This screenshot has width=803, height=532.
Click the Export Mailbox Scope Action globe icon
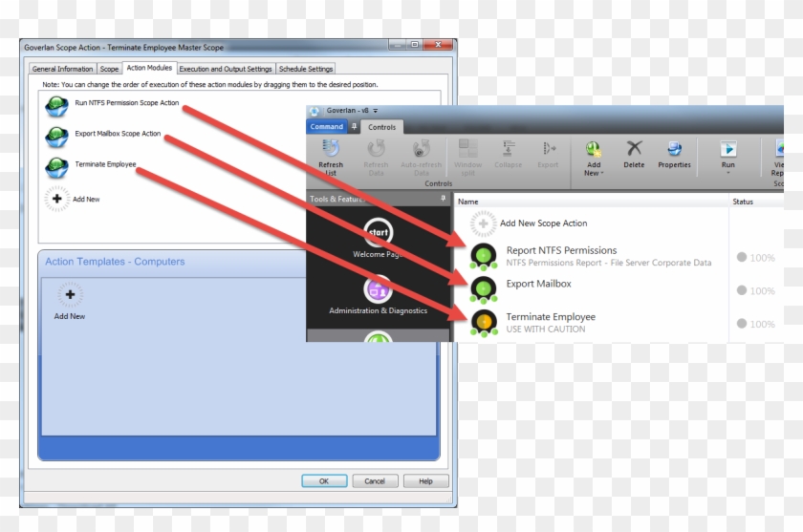(56, 137)
